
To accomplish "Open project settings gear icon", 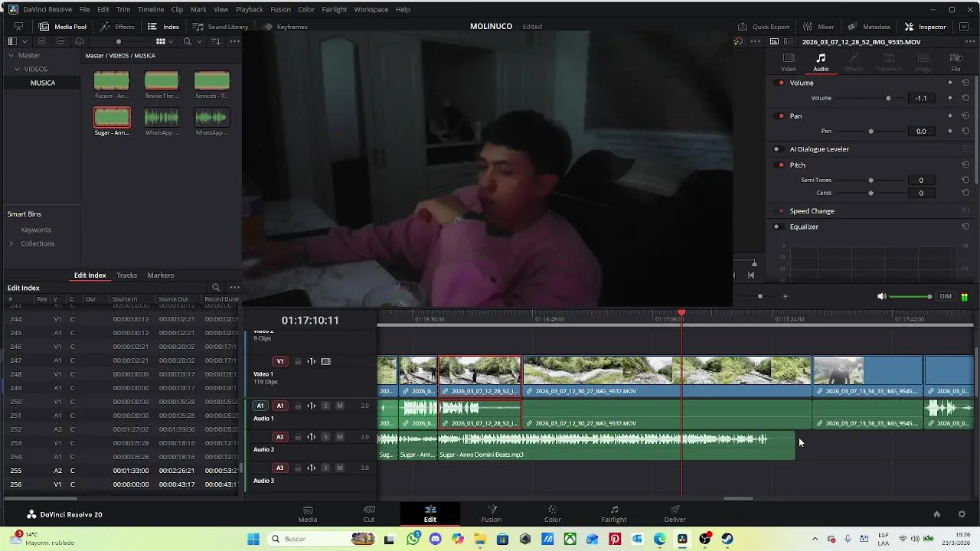I will 962,514.
